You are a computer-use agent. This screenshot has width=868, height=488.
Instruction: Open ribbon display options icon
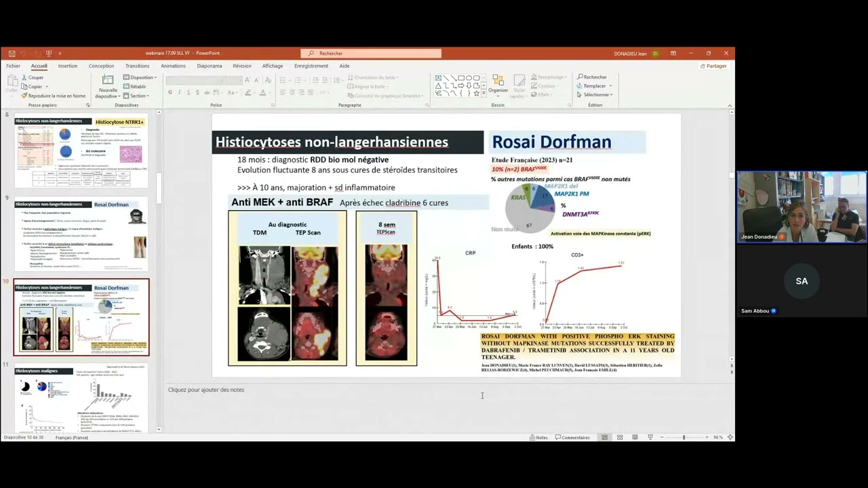click(x=673, y=53)
